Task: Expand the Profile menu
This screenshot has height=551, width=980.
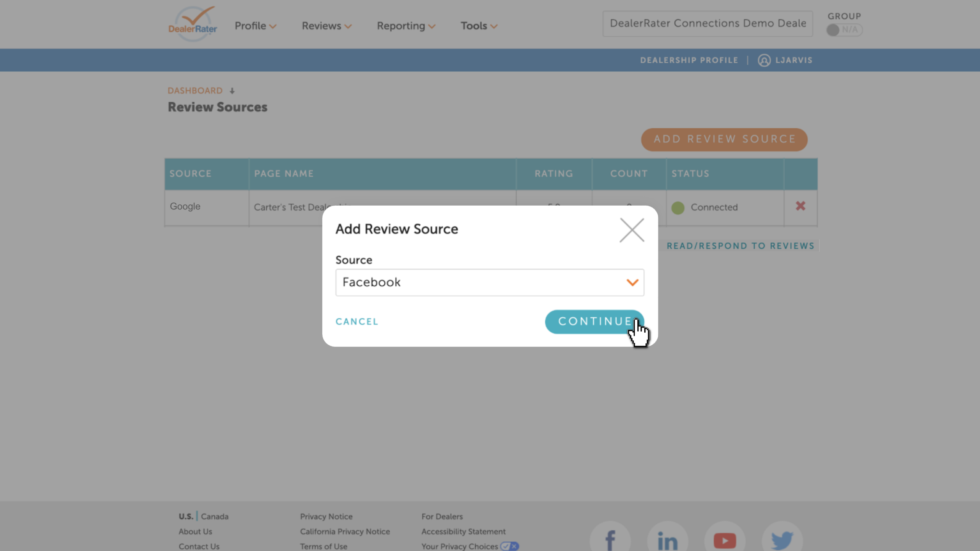Action: click(255, 26)
